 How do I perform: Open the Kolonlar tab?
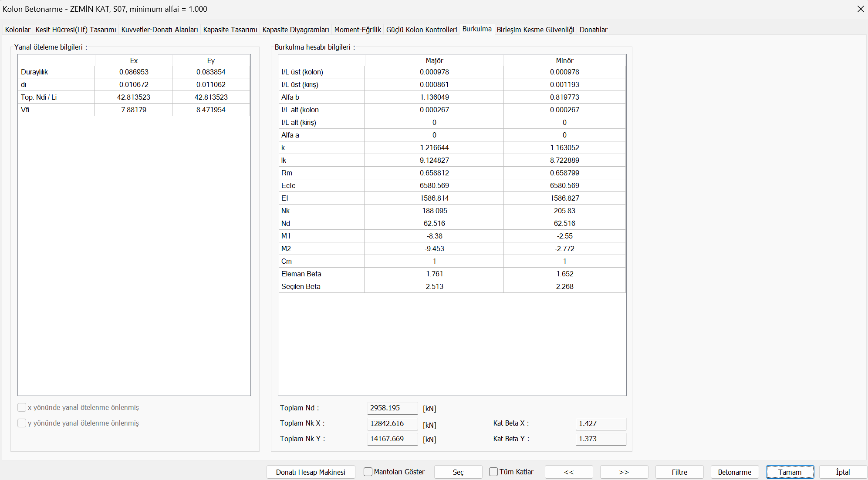(18, 30)
